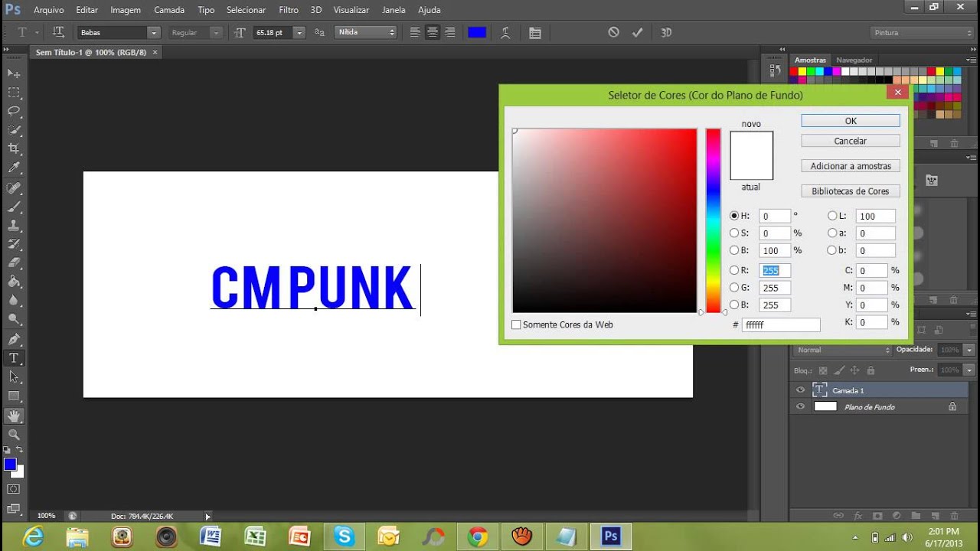The height and width of the screenshot is (551, 980).
Task: Open the Nítida anti-aliasing dropdown
Action: (x=366, y=32)
